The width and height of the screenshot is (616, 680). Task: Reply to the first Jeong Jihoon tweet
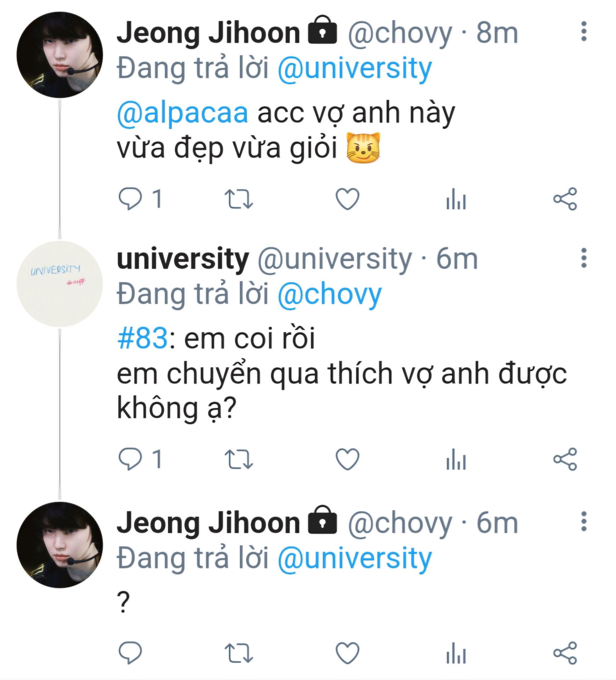130,199
